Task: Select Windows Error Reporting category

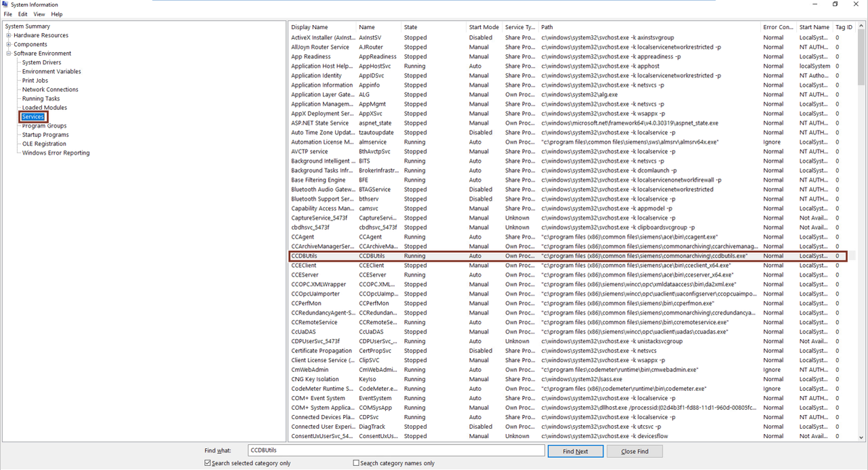Action: click(56, 153)
